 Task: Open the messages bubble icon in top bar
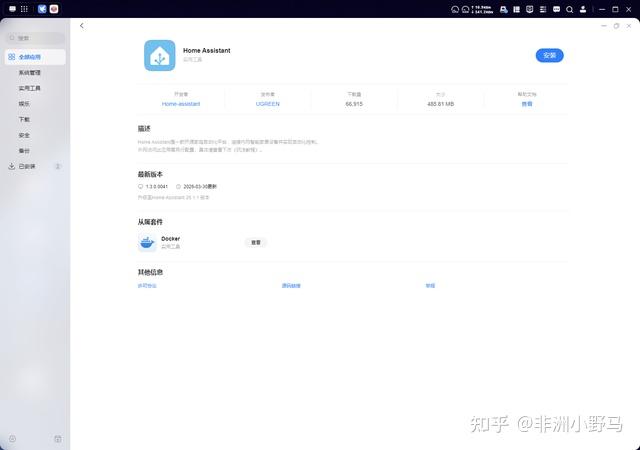556,9
